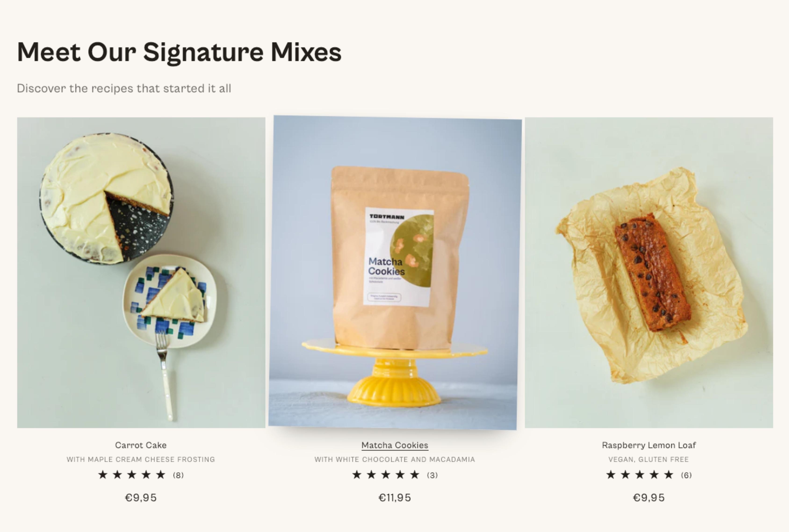Click the underlined Matcha Cookies title link
The height and width of the screenshot is (532, 789).
(x=395, y=445)
